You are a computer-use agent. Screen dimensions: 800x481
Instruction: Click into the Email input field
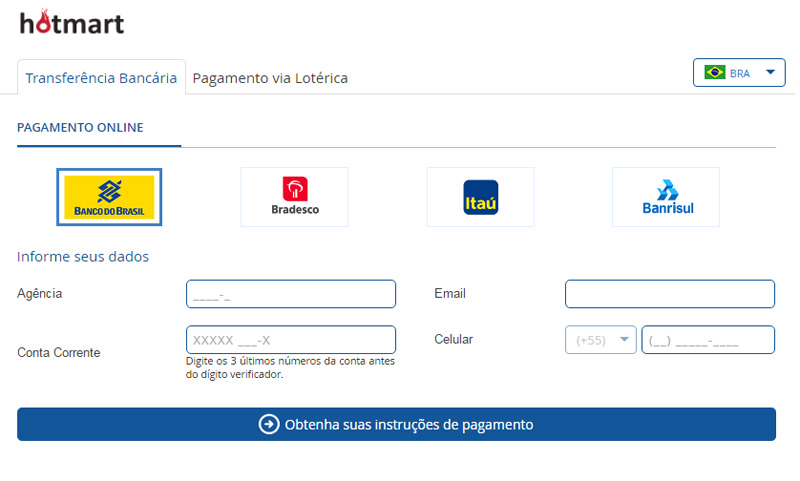point(670,294)
